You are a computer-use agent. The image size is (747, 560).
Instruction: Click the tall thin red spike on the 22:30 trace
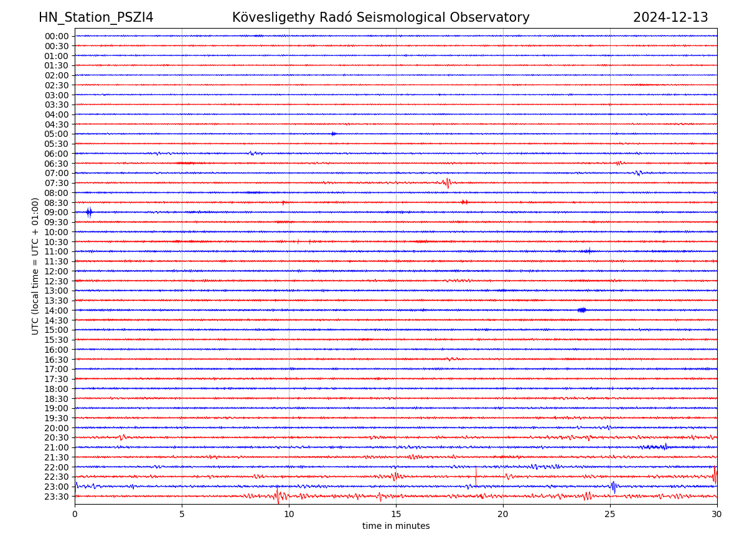pos(476,476)
